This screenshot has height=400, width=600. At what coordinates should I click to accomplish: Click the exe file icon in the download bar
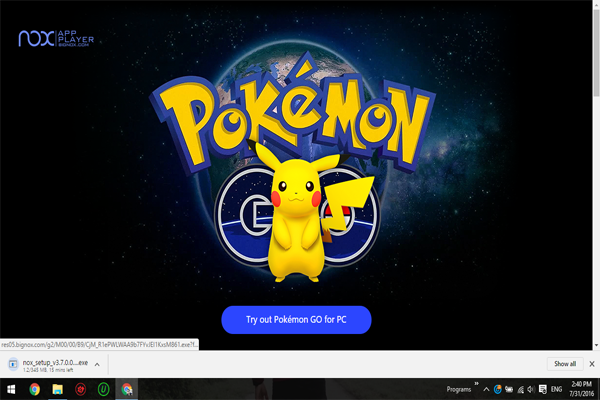(x=13, y=364)
